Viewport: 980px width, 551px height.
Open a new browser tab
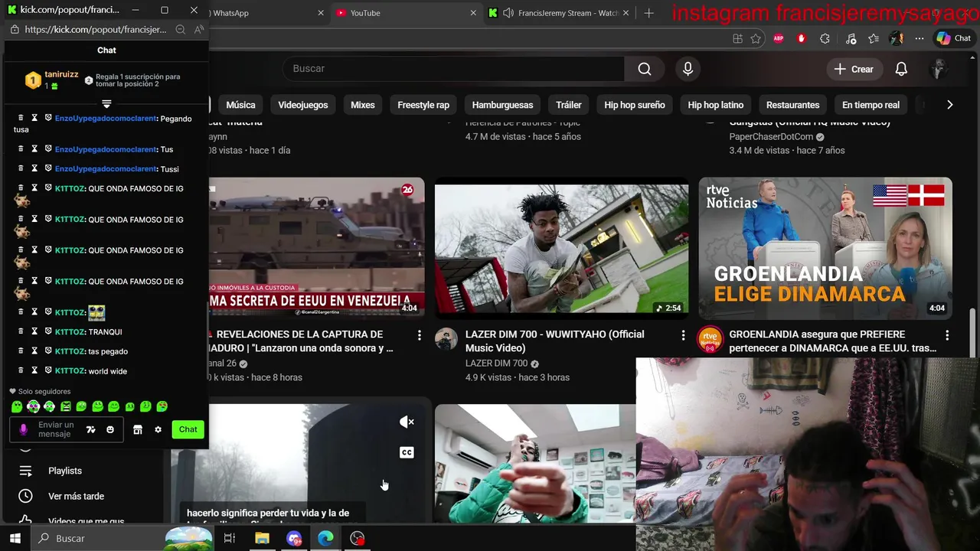tap(648, 13)
